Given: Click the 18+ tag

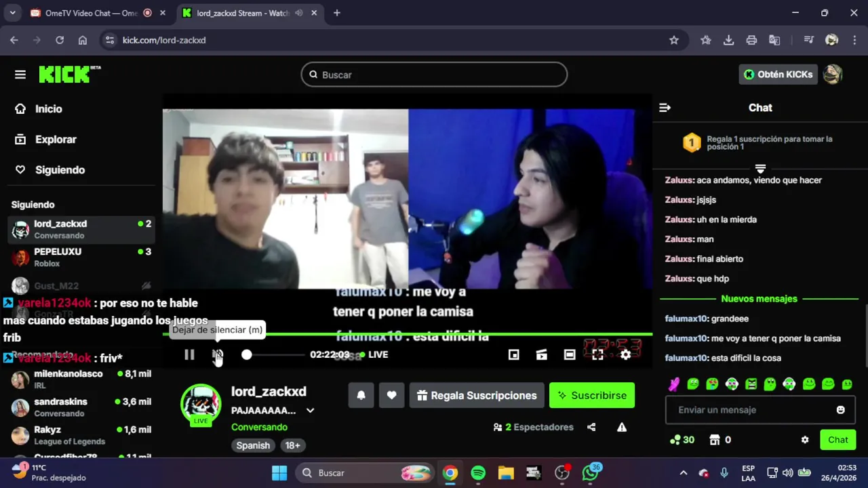Looking at the screenshot, I should (292, 445).
